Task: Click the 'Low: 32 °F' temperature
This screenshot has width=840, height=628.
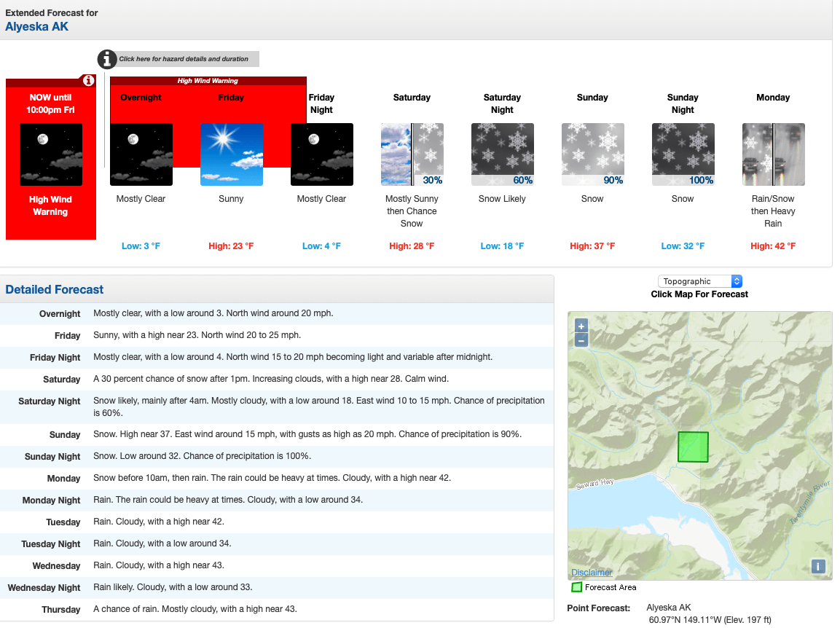Action: point(683,246)
